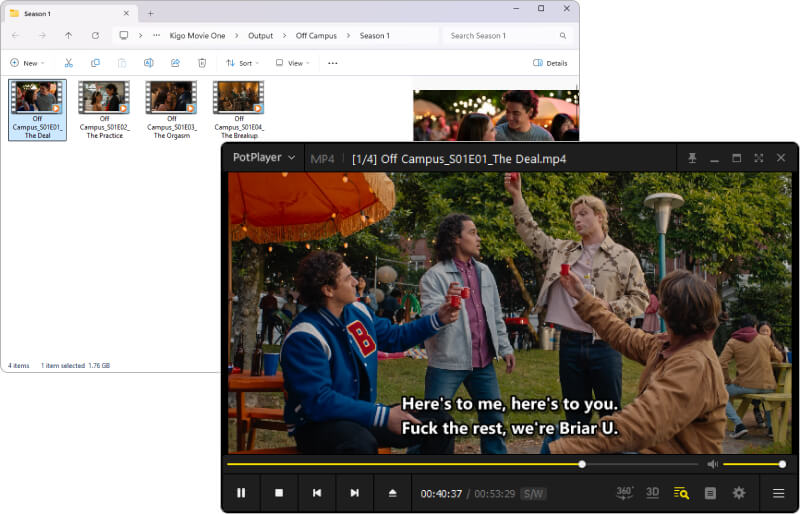Click the Paste icon in Explorer
800x514 pixels.
click(x=122, y=63)
